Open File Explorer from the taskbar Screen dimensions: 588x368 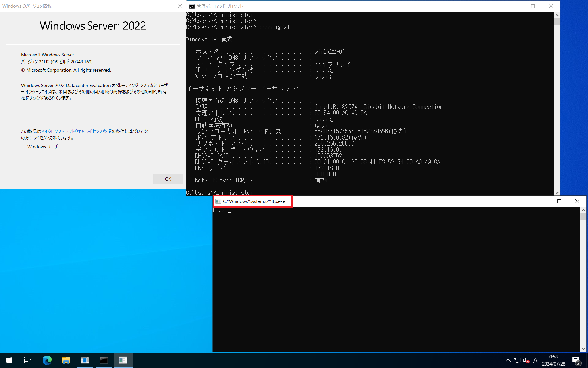[66, 360]
